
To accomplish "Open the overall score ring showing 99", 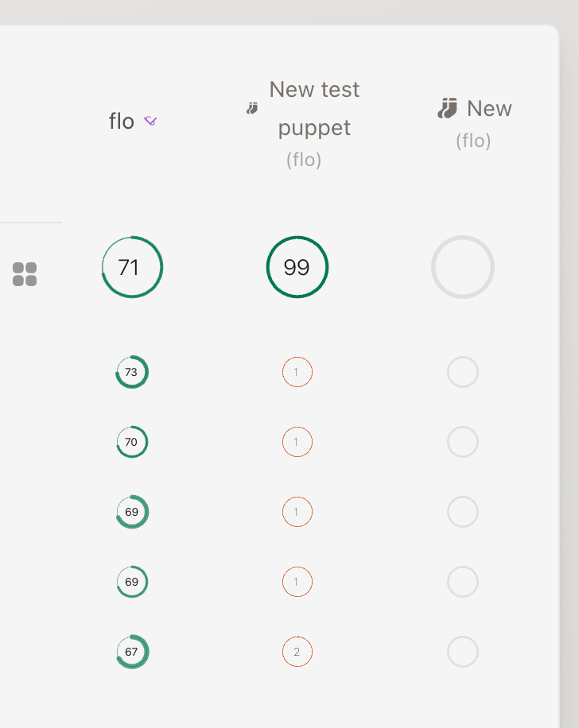I will click(297, 267).
